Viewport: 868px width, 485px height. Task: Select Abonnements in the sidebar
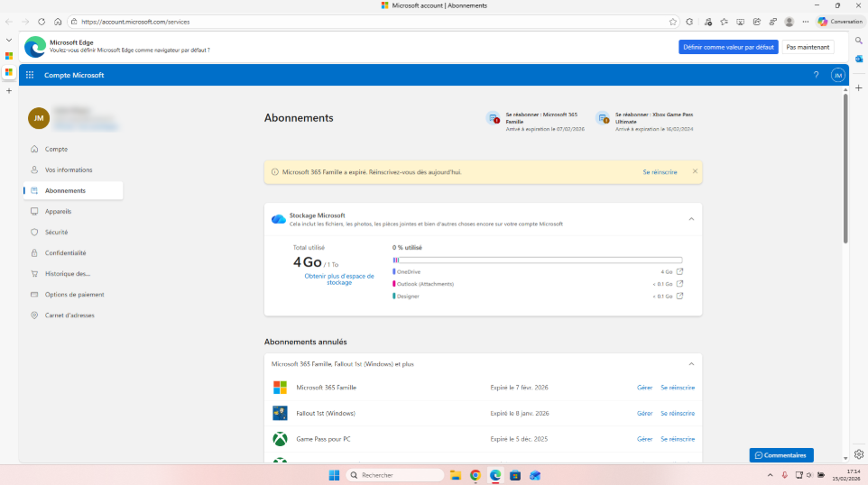point(73,190)
